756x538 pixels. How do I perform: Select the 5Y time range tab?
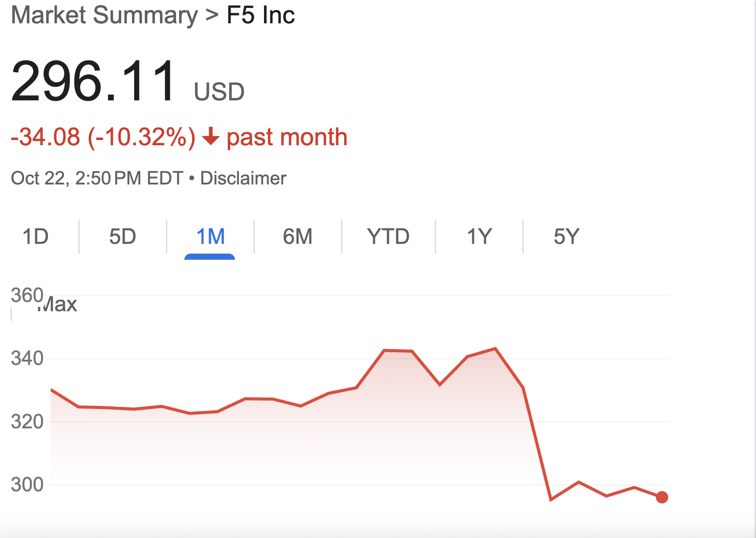[566, 237]
